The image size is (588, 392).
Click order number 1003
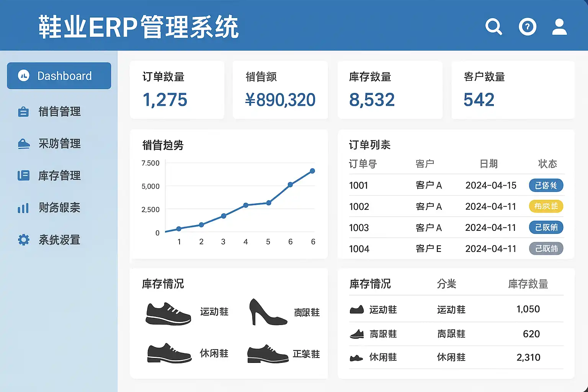(x=359, y=228)
